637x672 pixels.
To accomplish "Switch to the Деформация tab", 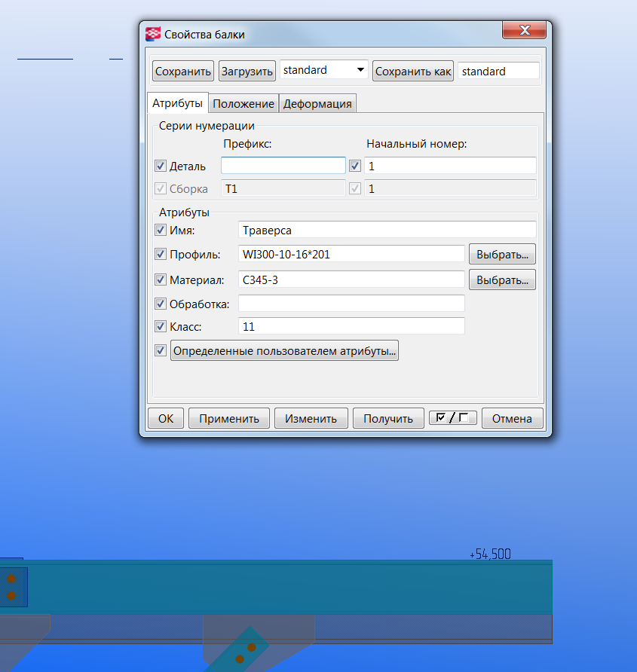I will point(317,104).
